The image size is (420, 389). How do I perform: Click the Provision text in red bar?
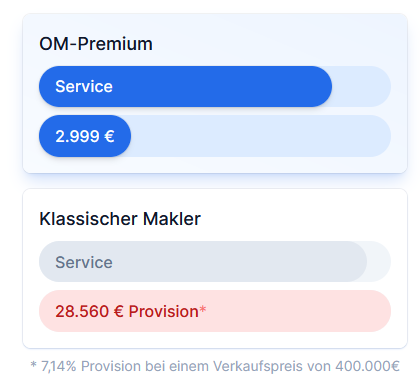[x=163, y=312]
